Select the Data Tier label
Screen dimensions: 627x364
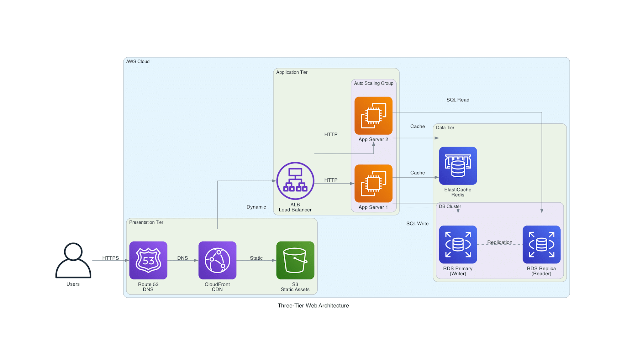click(x=445, y=127)
